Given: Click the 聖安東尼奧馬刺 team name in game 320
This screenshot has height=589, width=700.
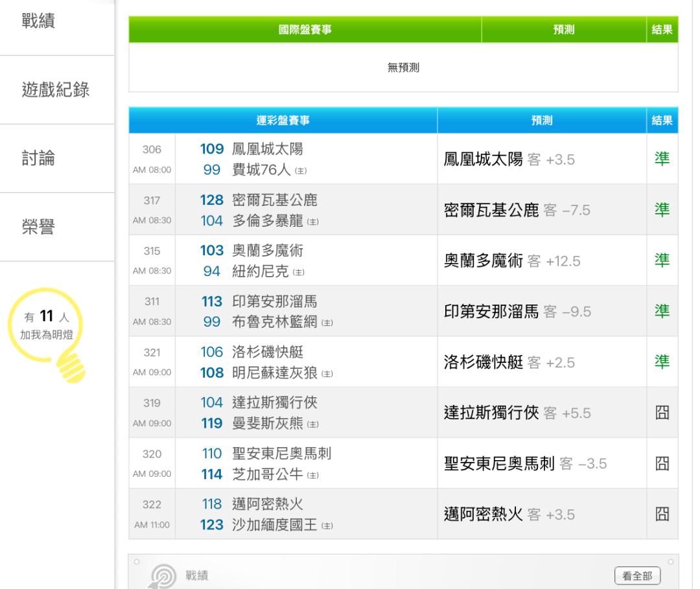Looking at the screenshot, I should click(x=282, y=454).
